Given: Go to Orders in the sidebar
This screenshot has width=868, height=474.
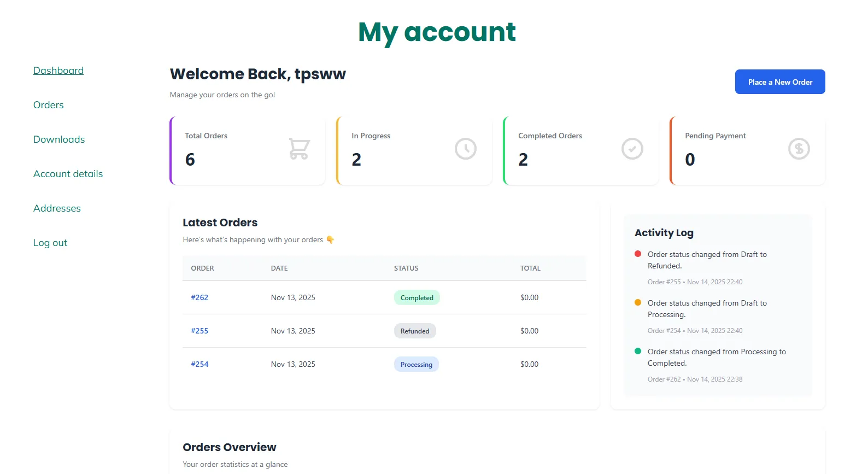Looking at the screenshot, I should point(49,105).
